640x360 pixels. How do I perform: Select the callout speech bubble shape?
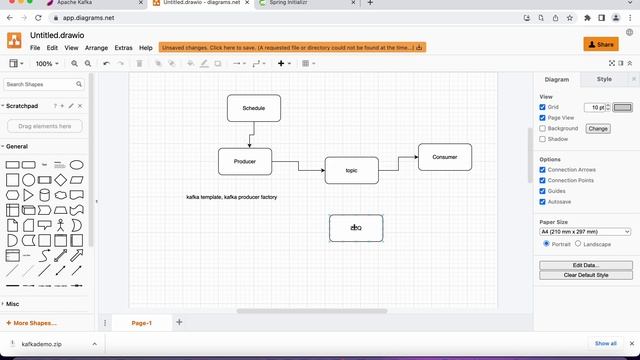[44, 225]
